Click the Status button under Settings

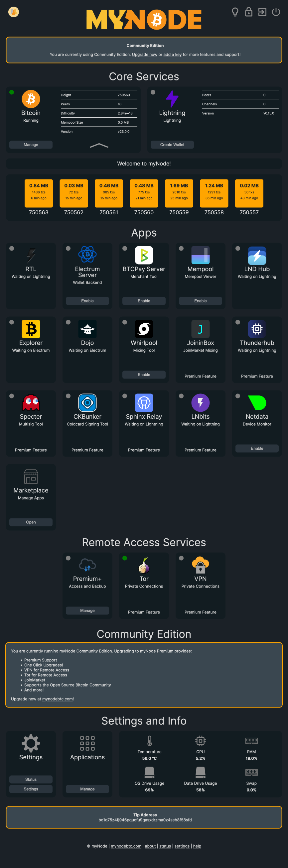pyautogui.click(x=31, y=779)
